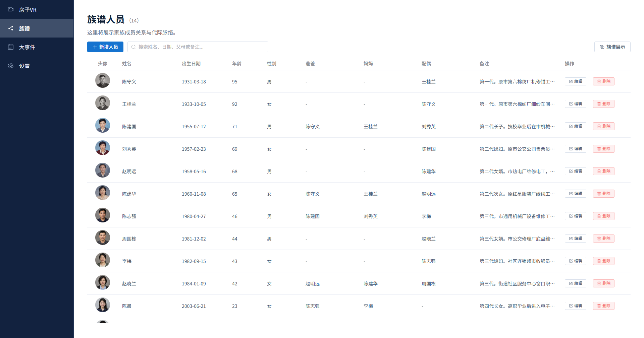This screenshot has width=644, height=338.
Task: Edit the 王桂兰 record
Action: pos(576,104)
